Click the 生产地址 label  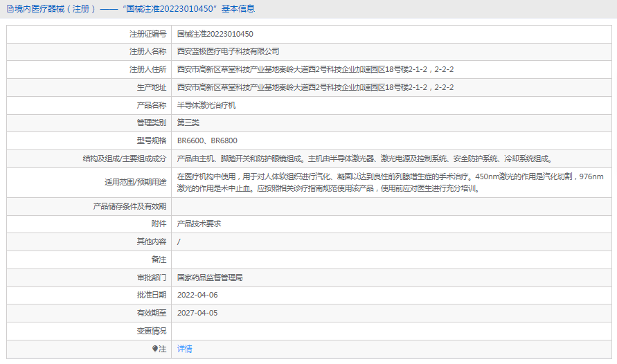(x=152, y=87)
